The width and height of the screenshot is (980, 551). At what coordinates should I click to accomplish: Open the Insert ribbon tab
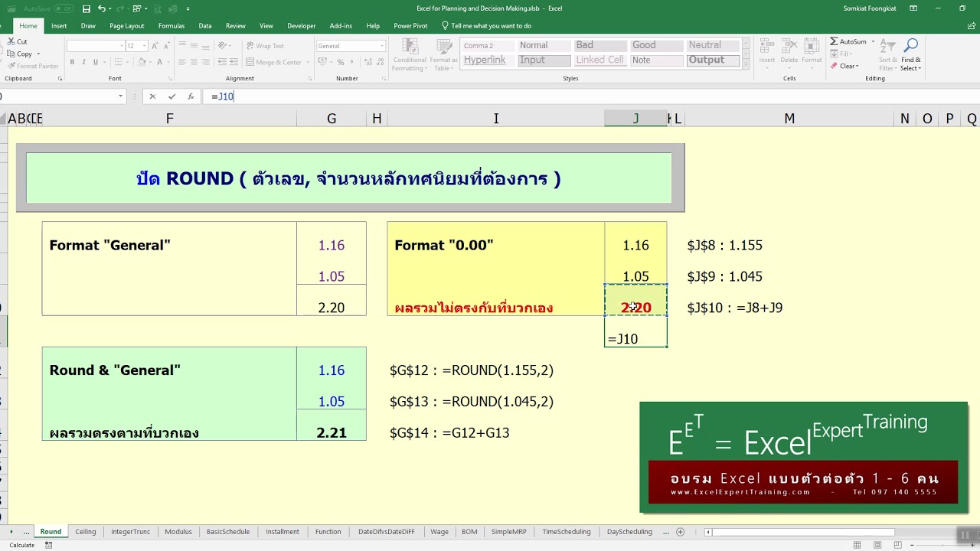click(59, 25)
